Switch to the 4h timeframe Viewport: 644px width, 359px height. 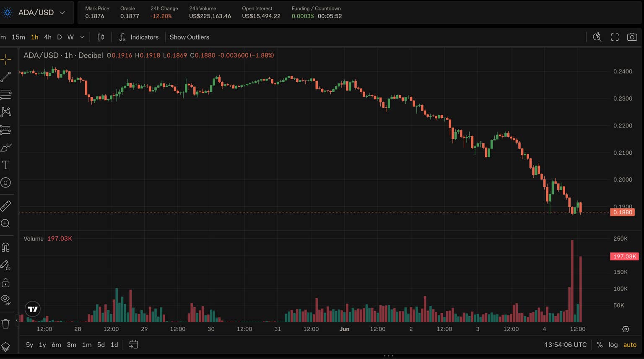48,37
